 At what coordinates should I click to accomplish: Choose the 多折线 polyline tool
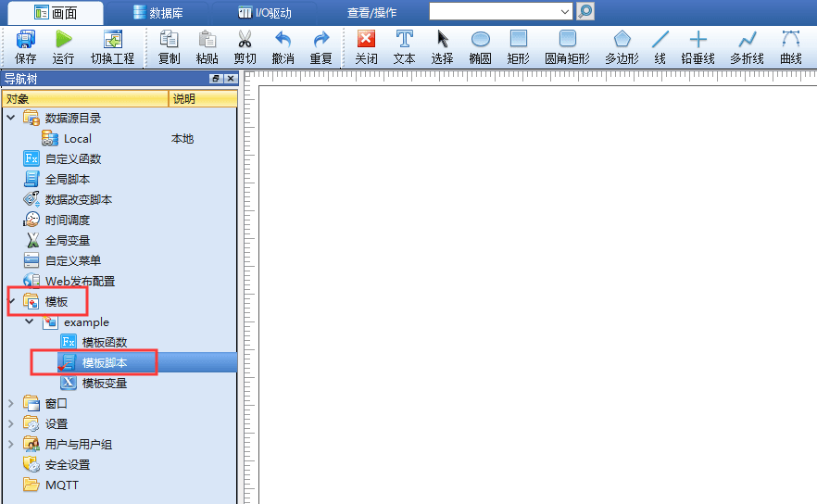pos(747,40)
